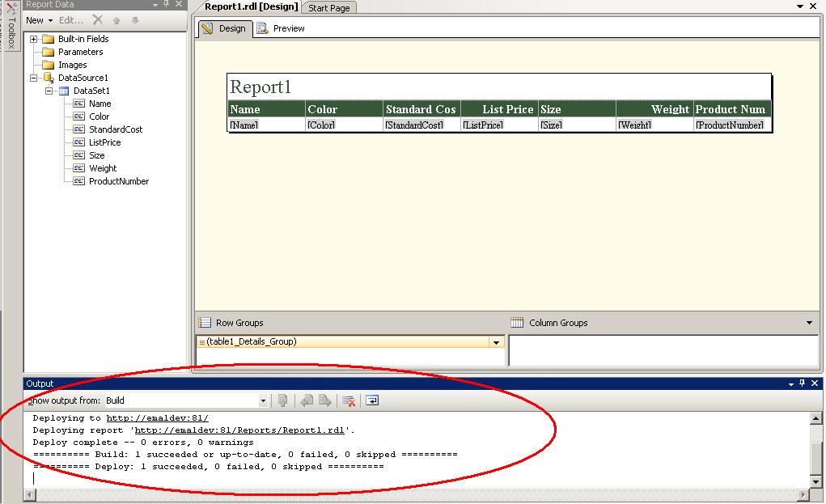826x504 pixels.
Task: Click the DataSet1 table icon
Action: pos(64,91)
